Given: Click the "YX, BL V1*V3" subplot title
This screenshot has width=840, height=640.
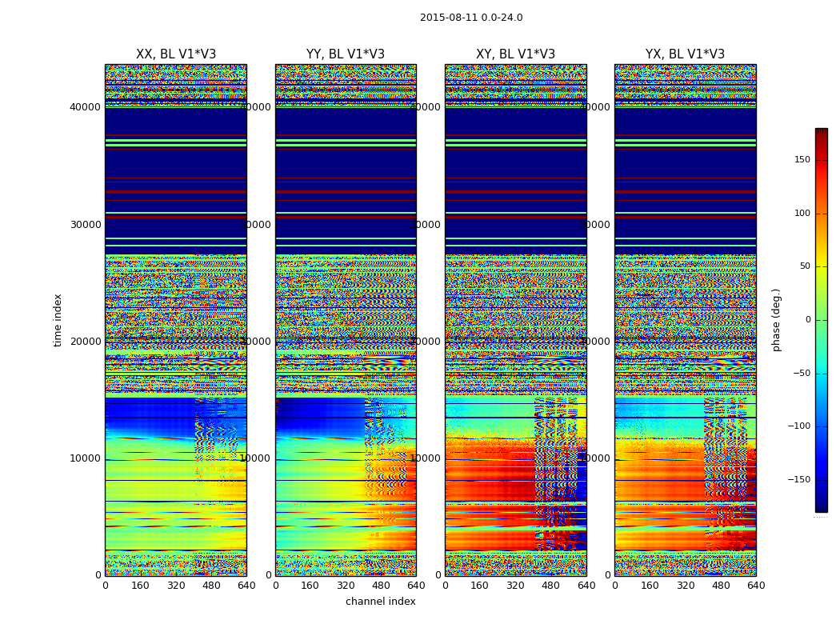Looking at the screenshot, I should click(x=685, y=54).
